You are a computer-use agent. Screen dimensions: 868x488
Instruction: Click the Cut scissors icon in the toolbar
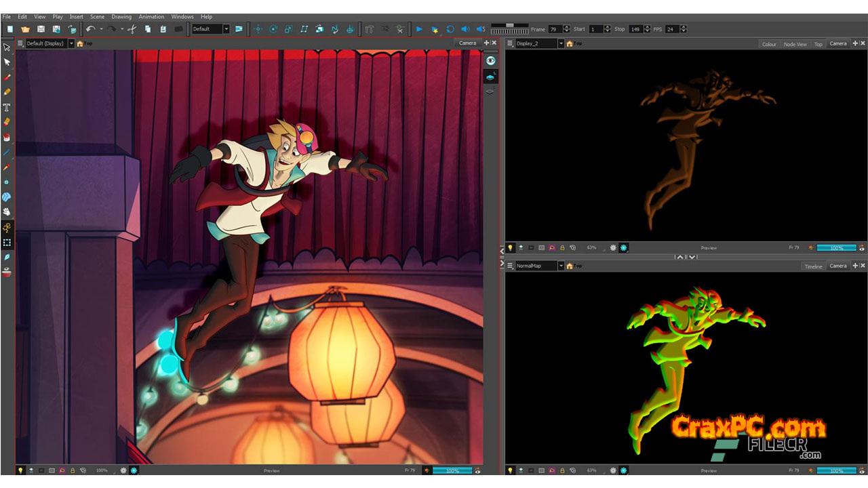pyautogui.click(x=132, y=29)
